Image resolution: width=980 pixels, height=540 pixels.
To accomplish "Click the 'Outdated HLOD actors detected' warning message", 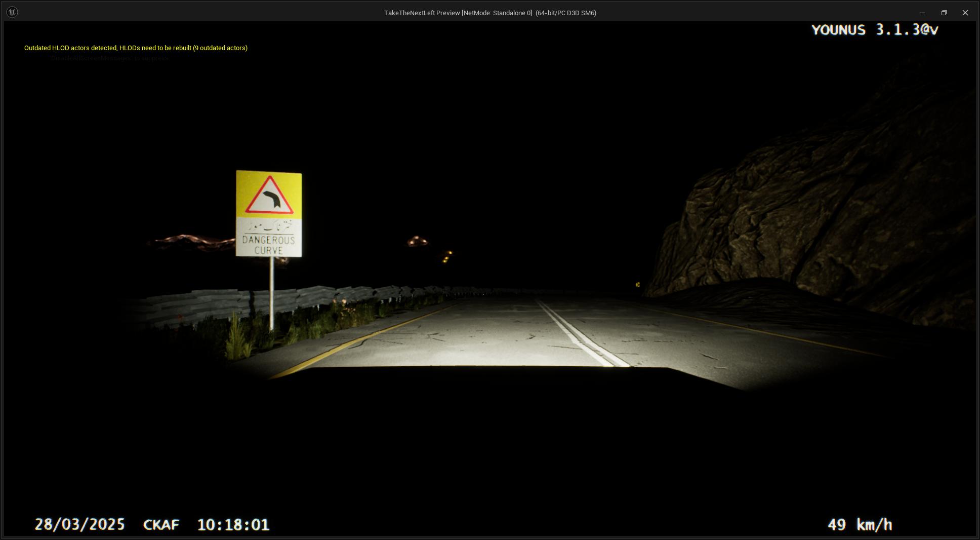I will click(136, 48).
